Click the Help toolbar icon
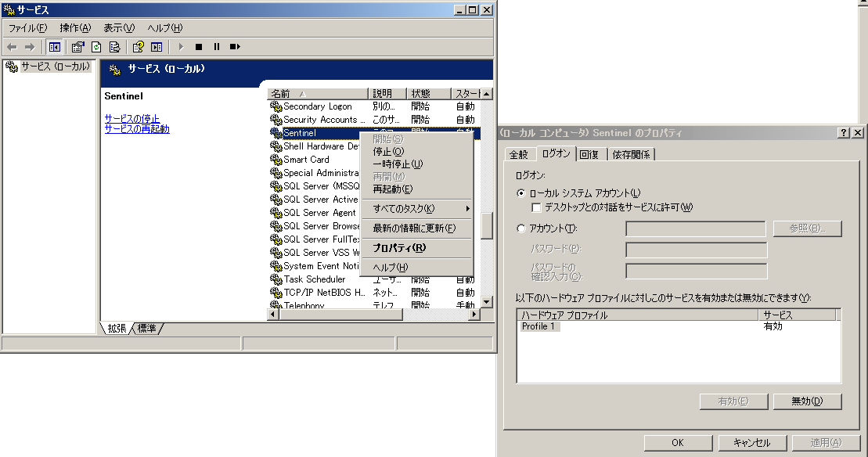 [x=139, y=47]
